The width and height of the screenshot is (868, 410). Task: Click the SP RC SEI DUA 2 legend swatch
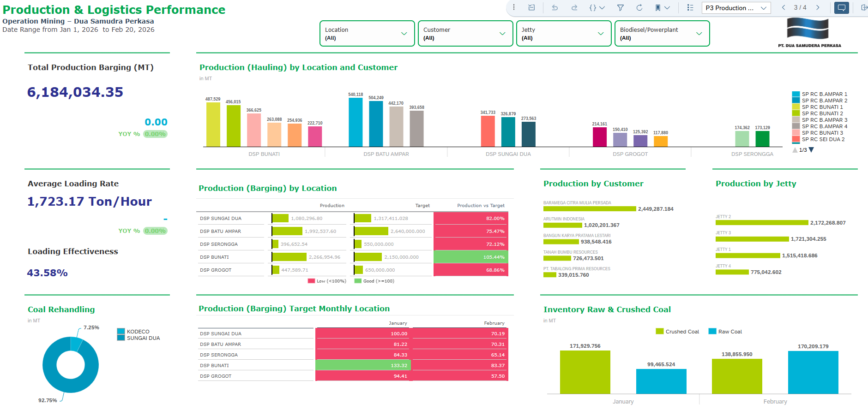[x=796, y=139]
